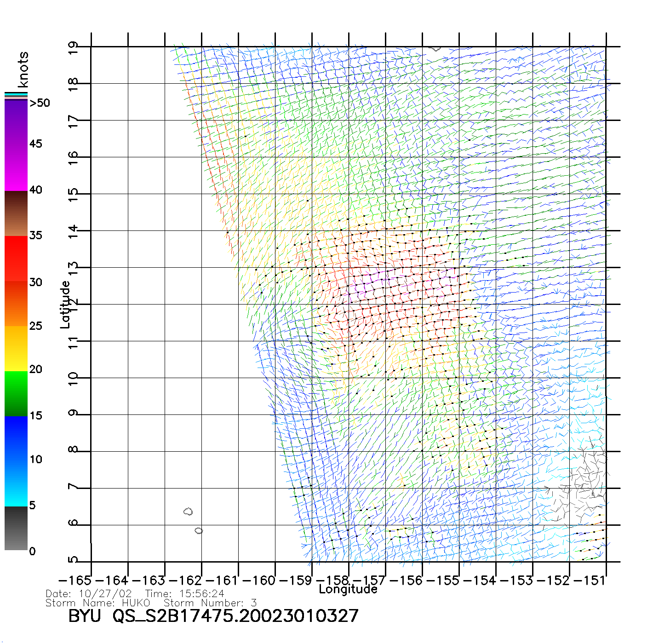Select the blue 10–15 knot color band
The image size is (653, 644).
(16, 437)
